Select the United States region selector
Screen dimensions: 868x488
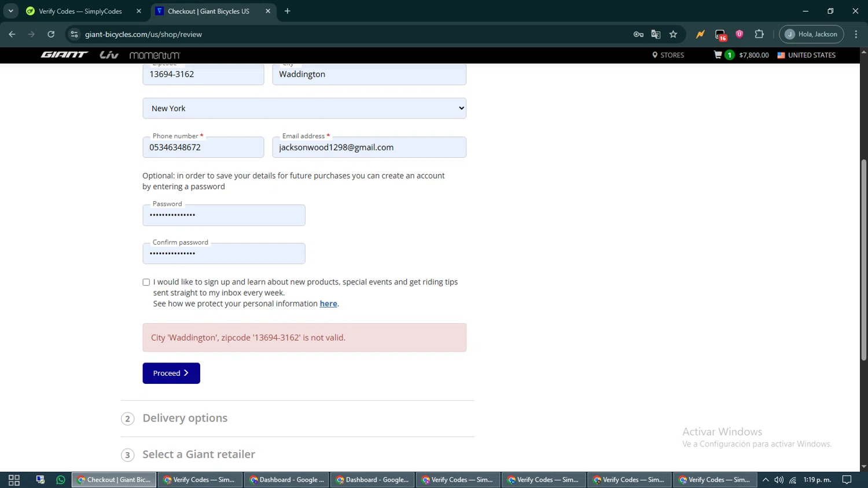pyautogui.click(x=806, y=55)
